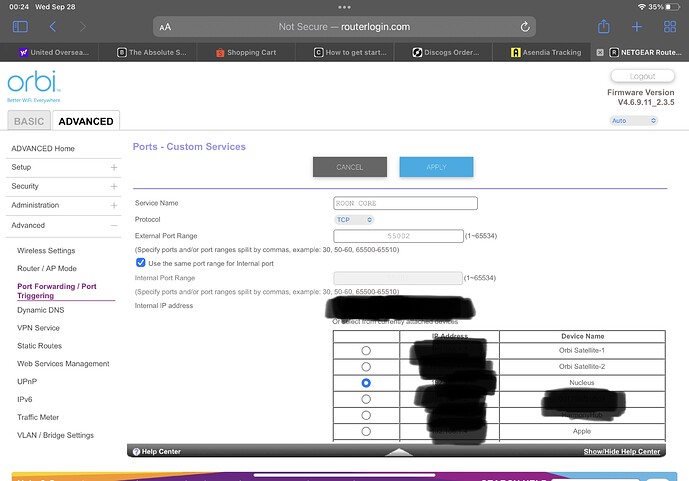Click the Help Center label
This screenshot has width=689, height=481.
tap(161, 452)
